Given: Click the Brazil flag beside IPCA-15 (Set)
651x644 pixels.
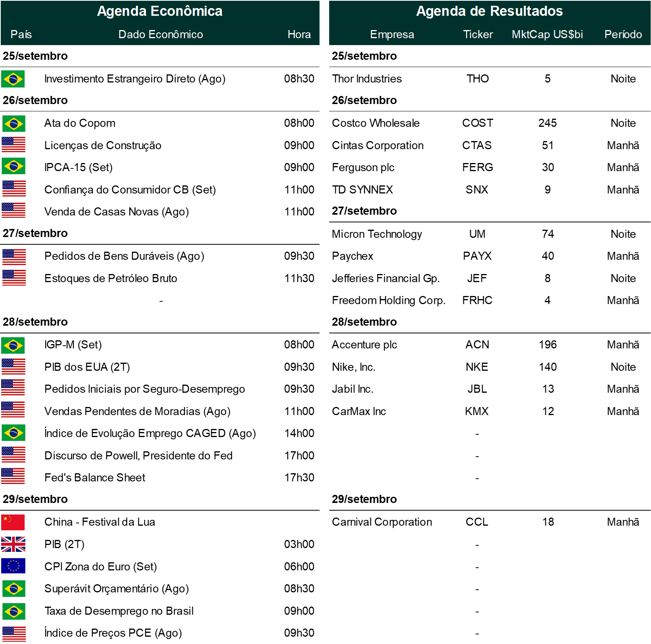Looking at the screenshot, I should pyautogui.click(x=14, y=166).
